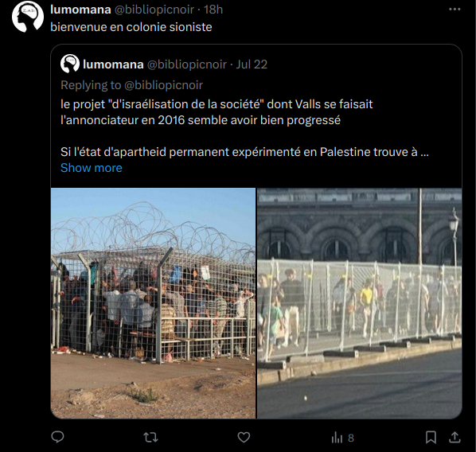Open lumomana's main profile avatar
Screen dimensions: 476x452
(28, 17)
